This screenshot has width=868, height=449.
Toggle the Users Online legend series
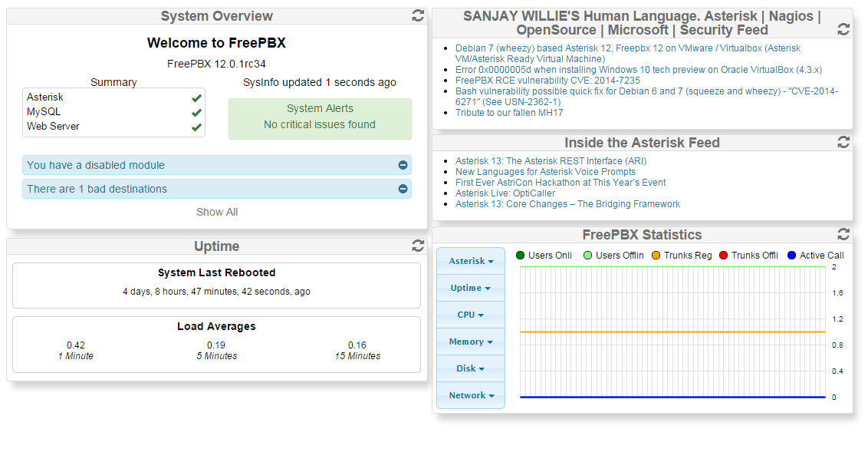pos(544,255)
